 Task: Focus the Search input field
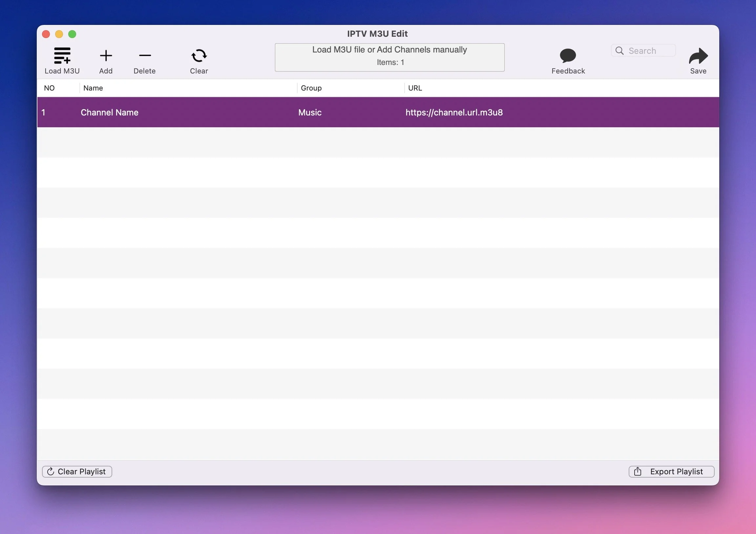click(x=650, y=51)
